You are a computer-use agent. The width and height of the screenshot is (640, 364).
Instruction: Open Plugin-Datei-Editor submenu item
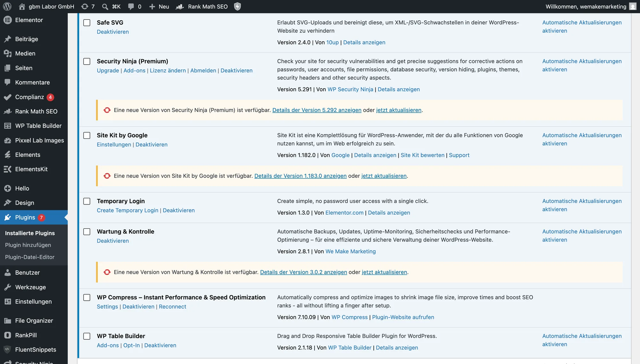point(29,257)
